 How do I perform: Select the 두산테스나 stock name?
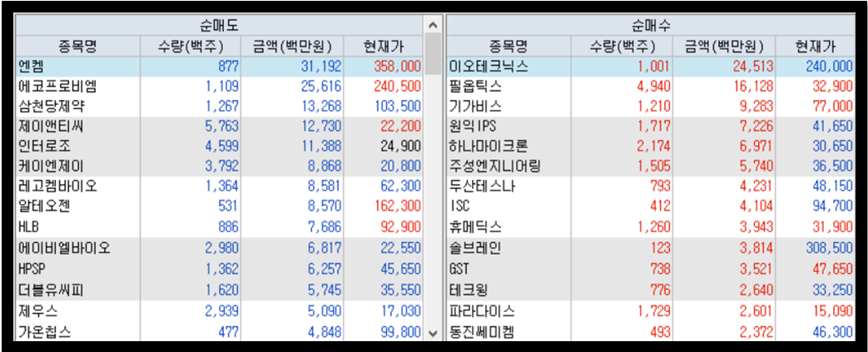pyautogui.click(x=483, y=186)
